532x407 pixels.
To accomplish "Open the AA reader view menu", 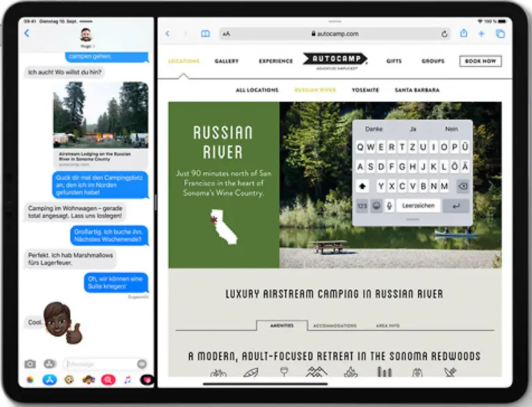I will [x=227, y=33].
